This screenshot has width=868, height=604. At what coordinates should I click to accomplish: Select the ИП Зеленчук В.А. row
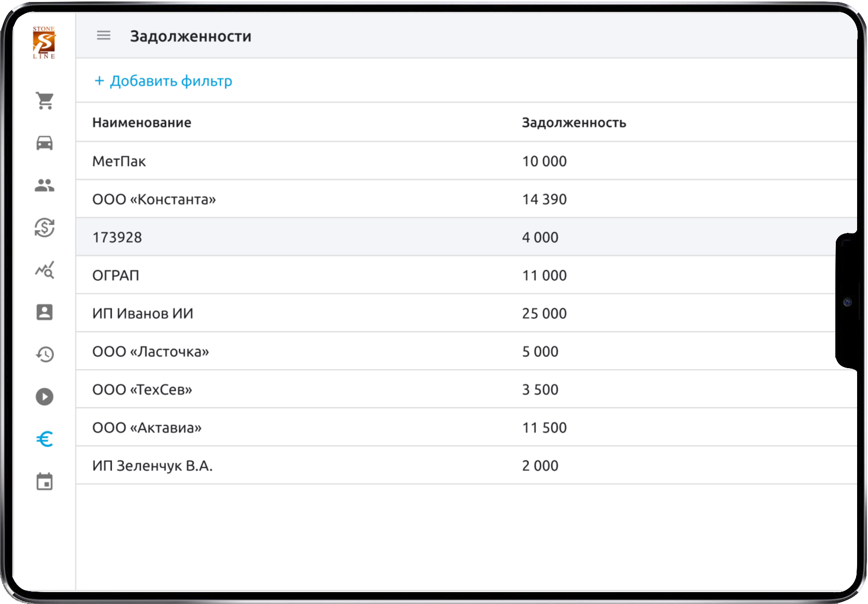[153, 465]
